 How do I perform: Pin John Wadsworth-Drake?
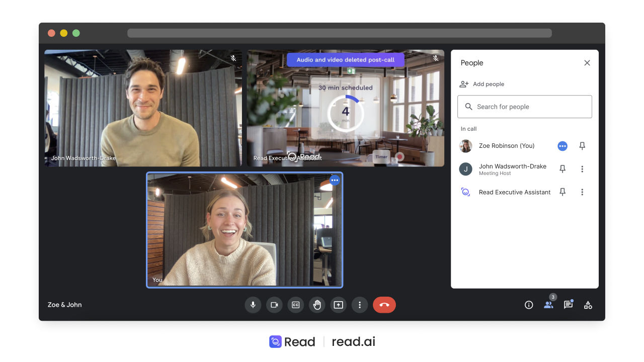(562, 169)
